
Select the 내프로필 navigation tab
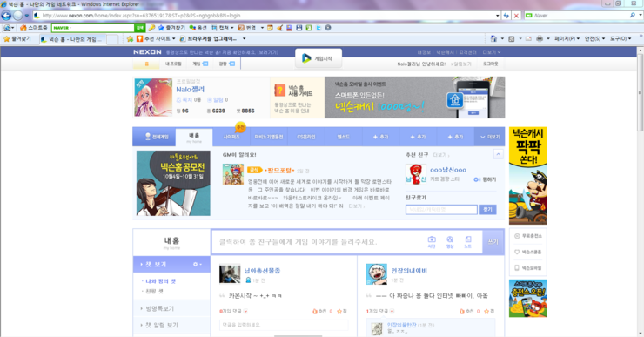pos(173,64)
